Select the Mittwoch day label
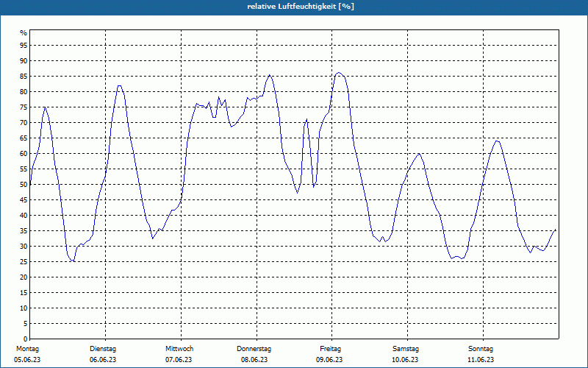Viewport: 588px width, 368px height. tap(179, 349)
